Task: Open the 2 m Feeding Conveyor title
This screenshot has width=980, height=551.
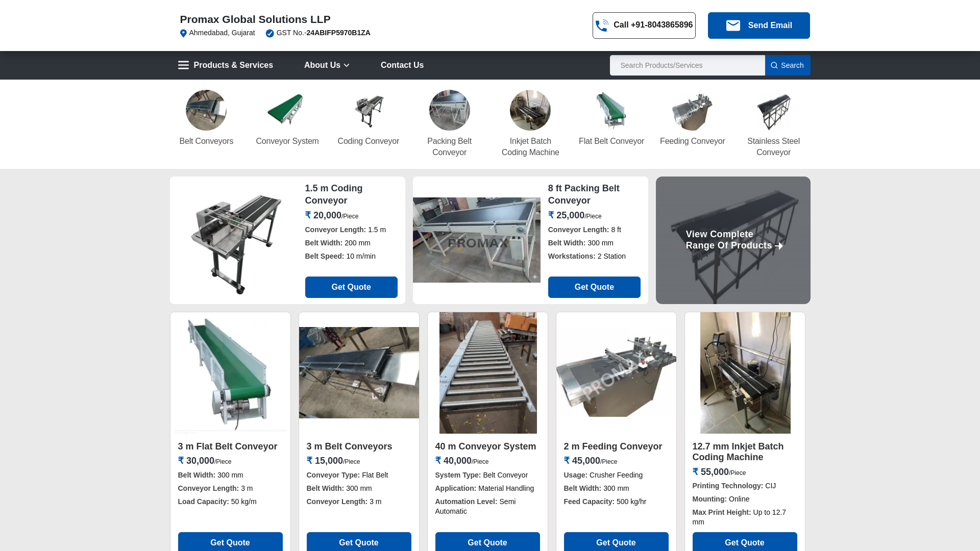Action: 613,446
